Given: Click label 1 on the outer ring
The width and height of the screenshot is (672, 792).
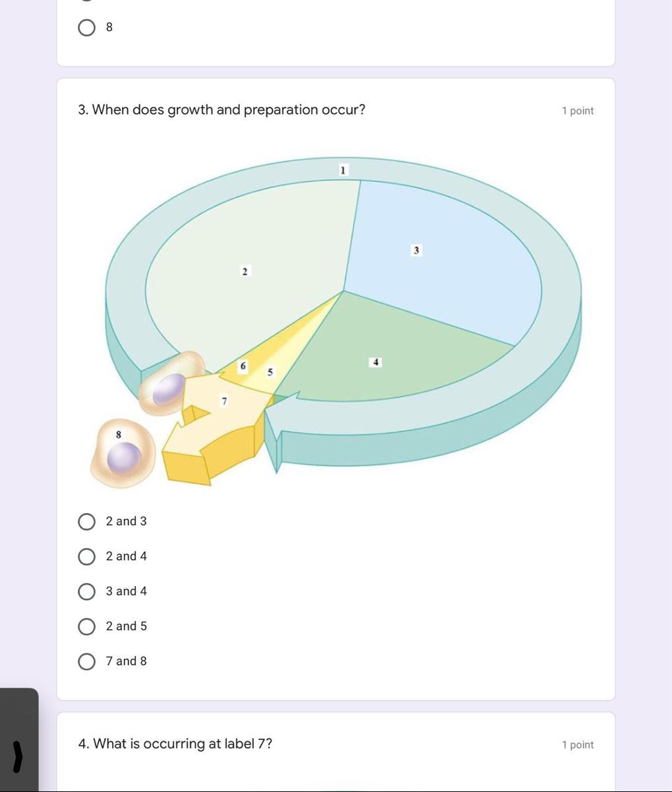Looking at the screenshot, I should point(343,170).
